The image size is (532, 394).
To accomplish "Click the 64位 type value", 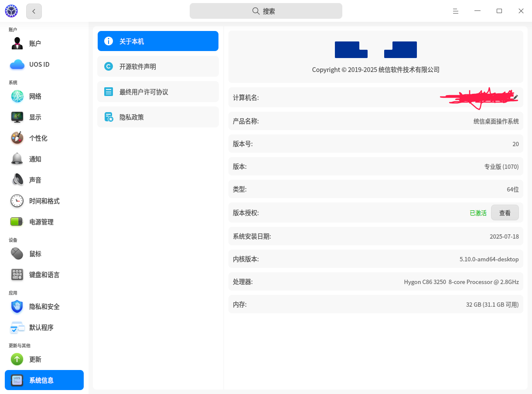I will pyautogui.click(x=513, y=189).
